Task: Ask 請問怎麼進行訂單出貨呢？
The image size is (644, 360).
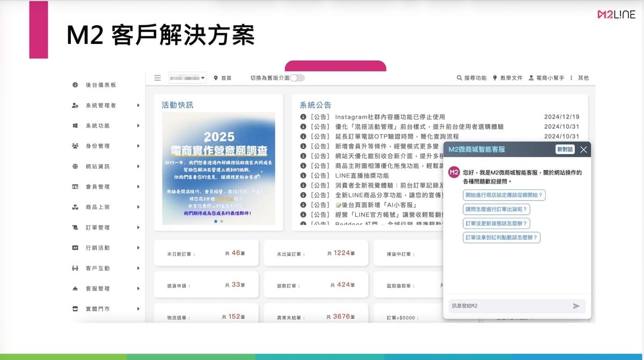Action: [x=496, y=209]
